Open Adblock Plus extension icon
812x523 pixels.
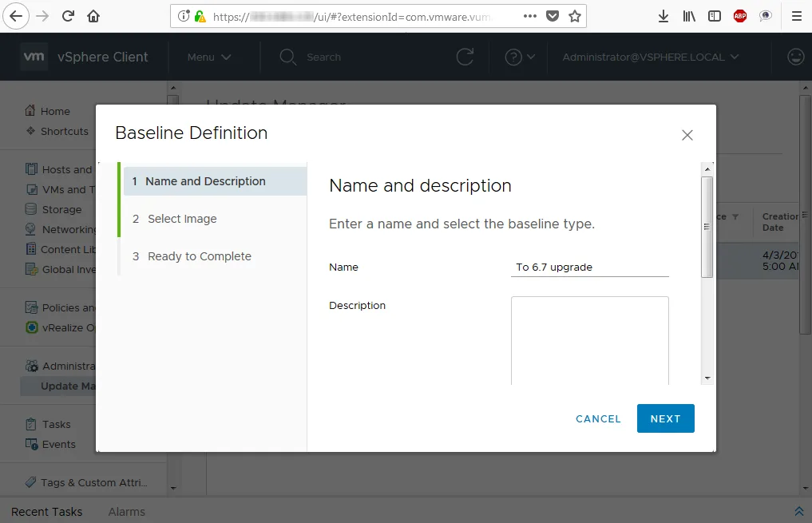click(740, 16)
